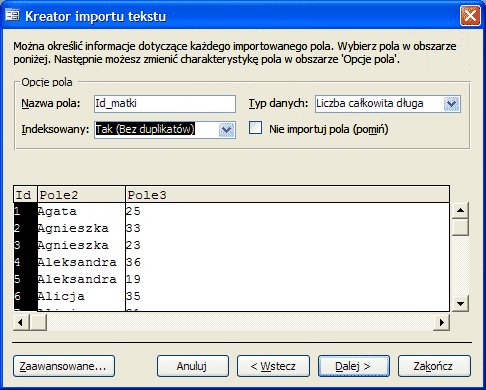Go back with the < Wstecz button
Viewport: 486px width, 390px height.
(273, 366)
